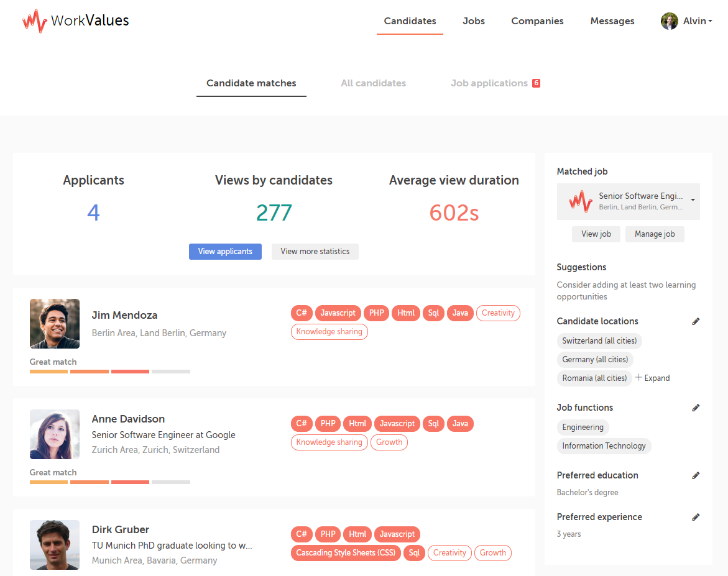Click the 602s average view duration
The height and width of the screenshot is (576, 728).
[454, 213]
